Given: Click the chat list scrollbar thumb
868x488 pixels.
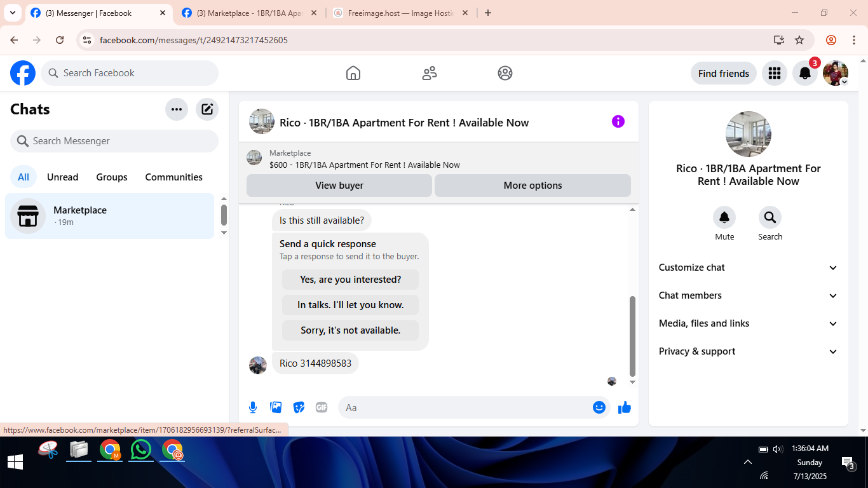Looking at the screenshot, I should 224,215.
